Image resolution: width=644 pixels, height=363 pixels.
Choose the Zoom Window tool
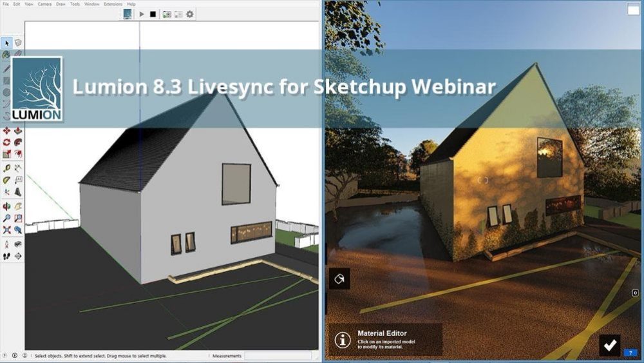pos(18,219)
